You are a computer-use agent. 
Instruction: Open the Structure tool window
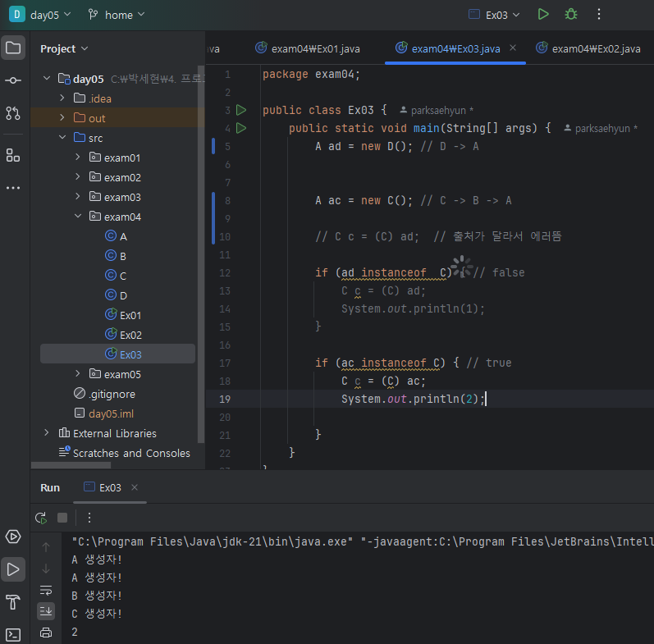coord(13,155)
